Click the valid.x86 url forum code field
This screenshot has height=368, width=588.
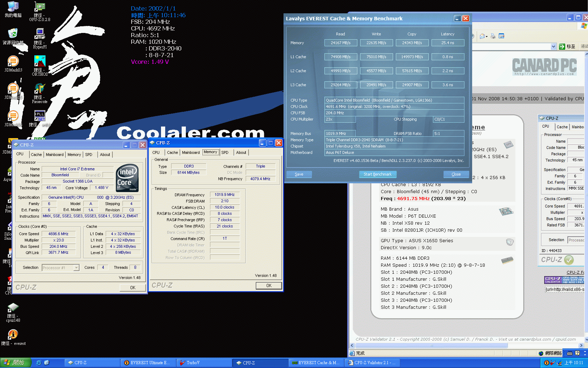(x=565, y=289)
